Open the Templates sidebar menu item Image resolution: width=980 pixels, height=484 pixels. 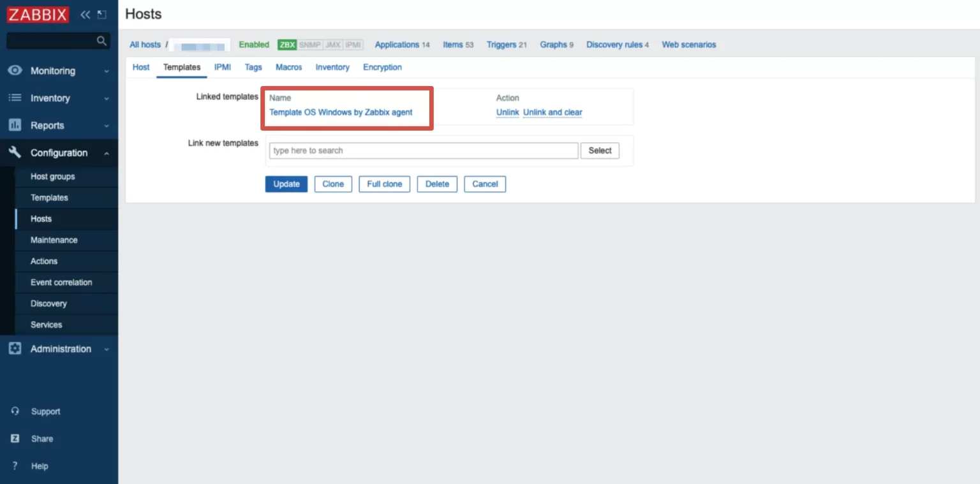(49, 198)
